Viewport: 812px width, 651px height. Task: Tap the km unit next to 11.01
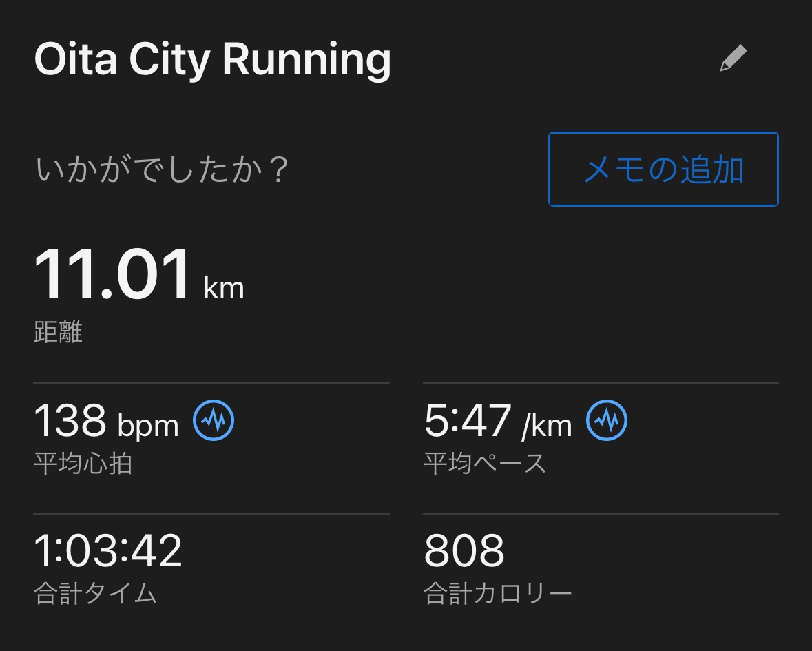[x=224, y=287]
